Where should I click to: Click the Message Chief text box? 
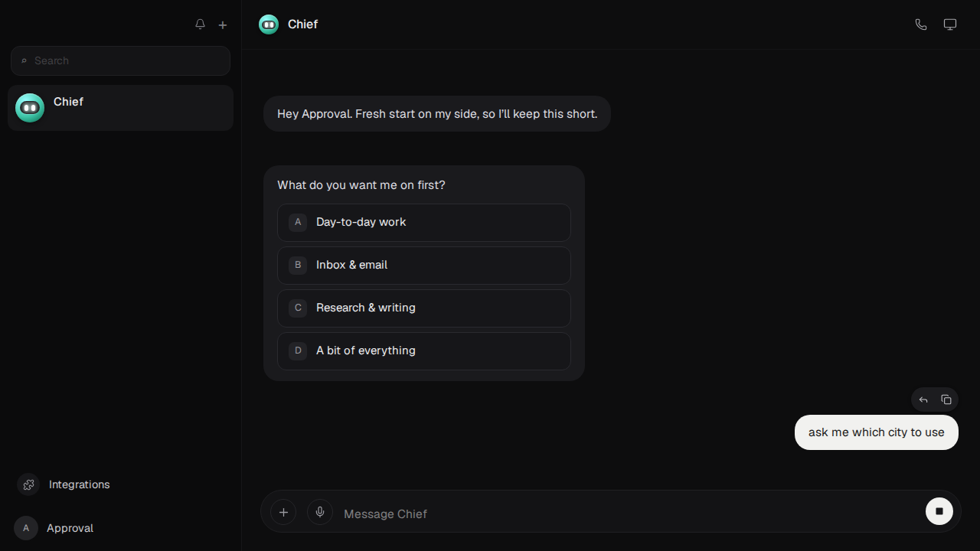pyautogui.click(x=628, y=514)
